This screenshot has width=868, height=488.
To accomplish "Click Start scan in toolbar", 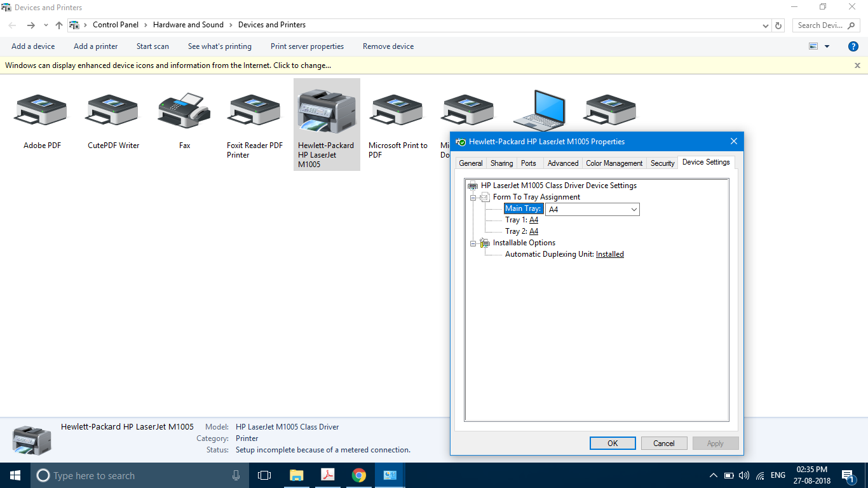I will (153, 46).
